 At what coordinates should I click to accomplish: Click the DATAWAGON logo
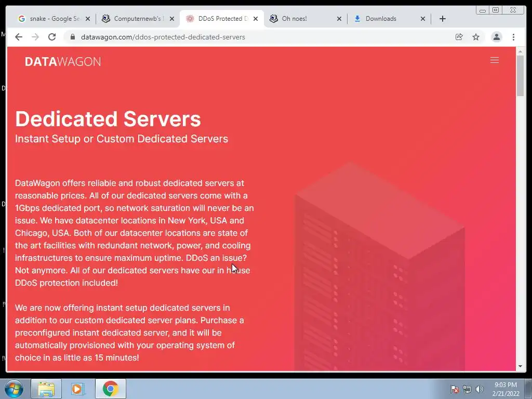tap(63, 61)
